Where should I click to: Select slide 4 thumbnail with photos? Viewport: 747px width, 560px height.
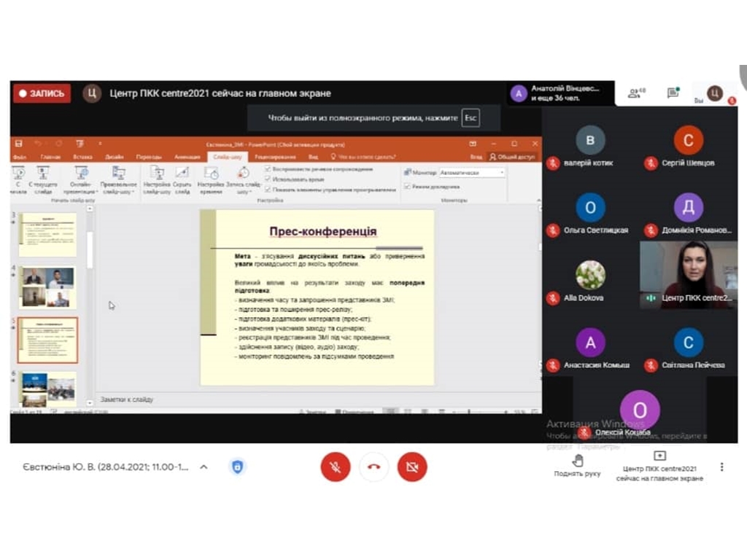(47, 287)
